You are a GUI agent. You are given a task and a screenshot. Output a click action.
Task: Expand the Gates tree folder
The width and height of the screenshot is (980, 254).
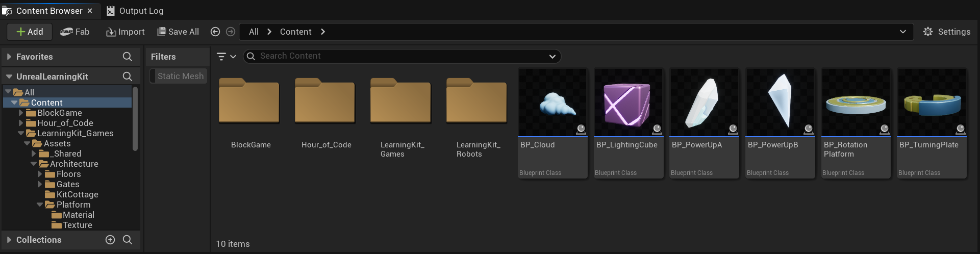40,184
